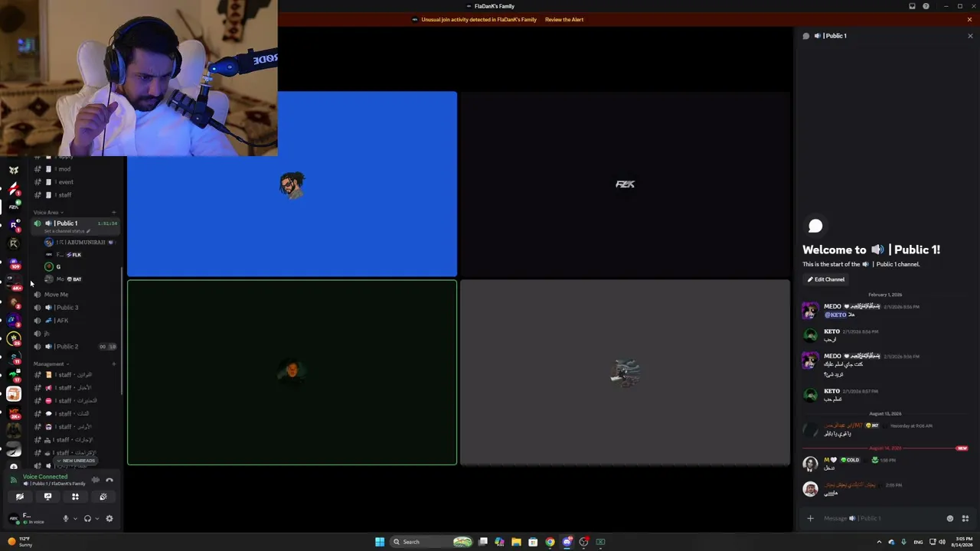The height and width of the screenshot is (551, 980).
Task: Turn on camera in voice panel
Action: pos(20,497)
